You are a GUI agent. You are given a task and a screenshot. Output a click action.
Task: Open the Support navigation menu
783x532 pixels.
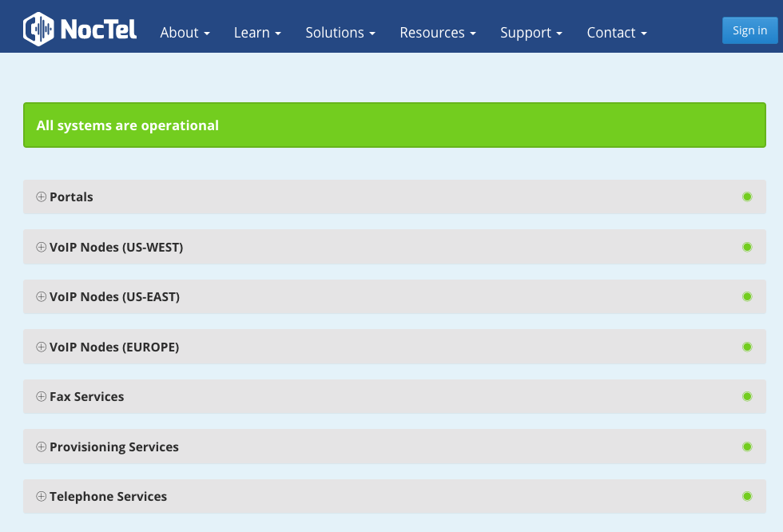pos(531,33)
